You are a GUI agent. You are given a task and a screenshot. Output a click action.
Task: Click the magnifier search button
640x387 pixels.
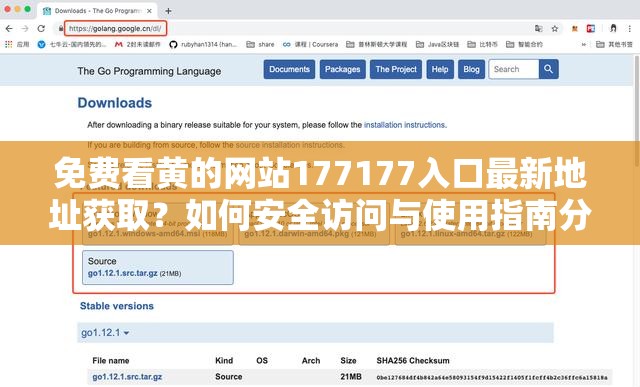pyautogui.click(x=549, y=69)
